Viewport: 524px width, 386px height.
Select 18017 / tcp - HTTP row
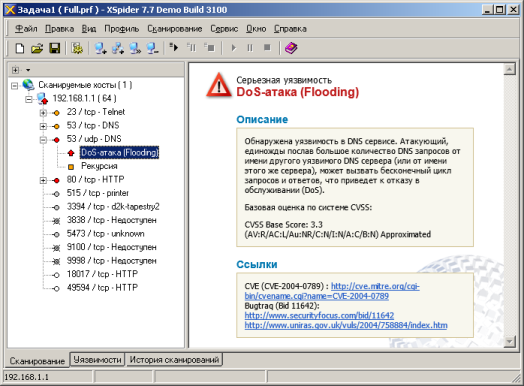102,274
